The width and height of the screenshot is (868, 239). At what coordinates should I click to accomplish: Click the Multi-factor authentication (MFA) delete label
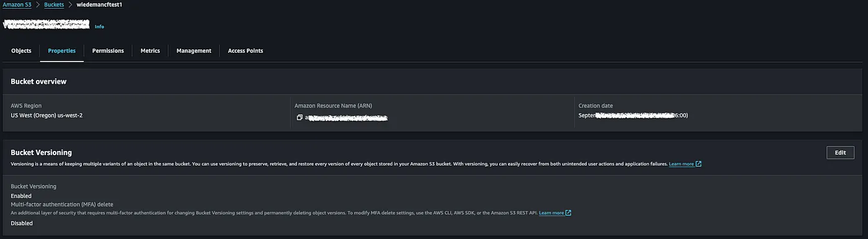(62, 204)
